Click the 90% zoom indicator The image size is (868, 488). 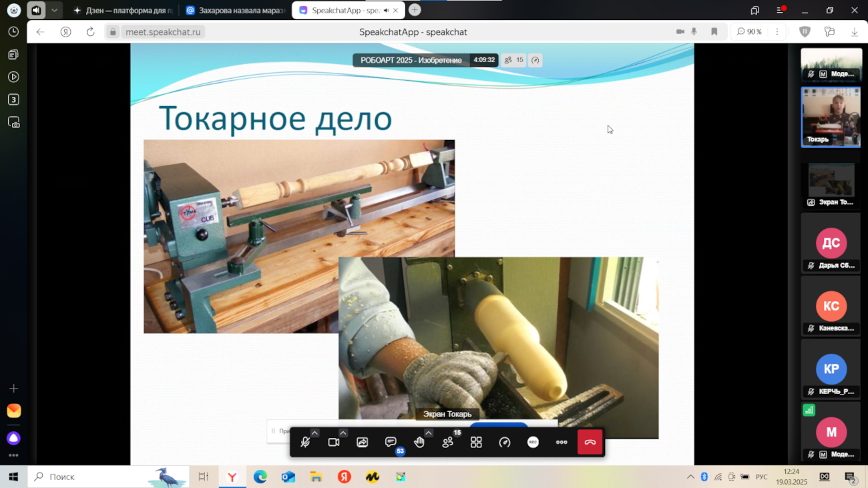pos(749,32)
